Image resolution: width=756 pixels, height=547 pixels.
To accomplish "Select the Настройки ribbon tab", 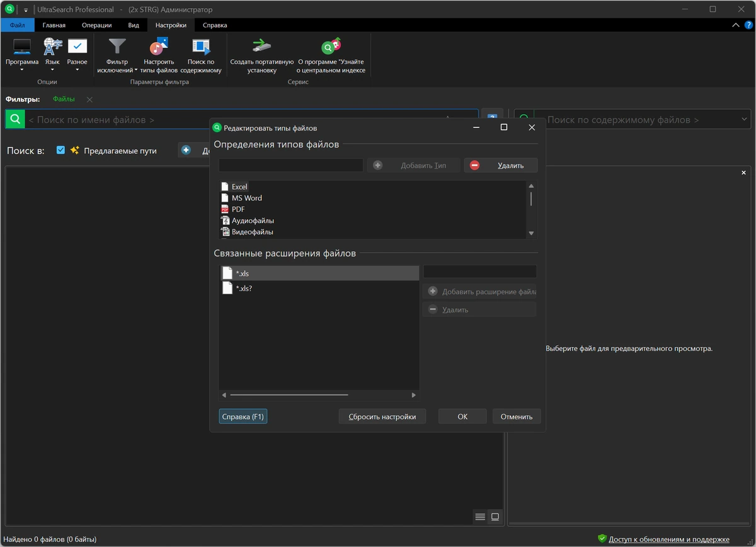I will [171, 25].
